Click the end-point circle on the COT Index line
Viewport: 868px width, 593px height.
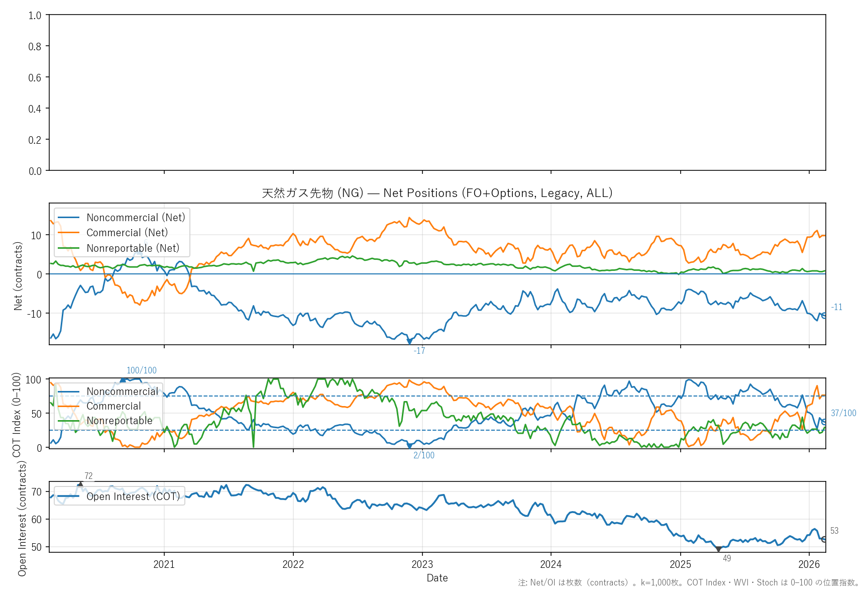824,422
